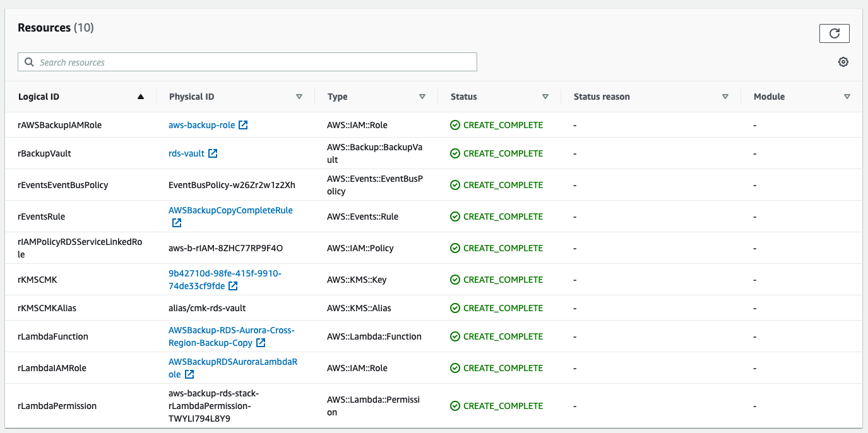The width and height of the screenshot is (868, 433).
Task: Click the AWS::KMS::Key type cell
Action: tap(357, 280)
